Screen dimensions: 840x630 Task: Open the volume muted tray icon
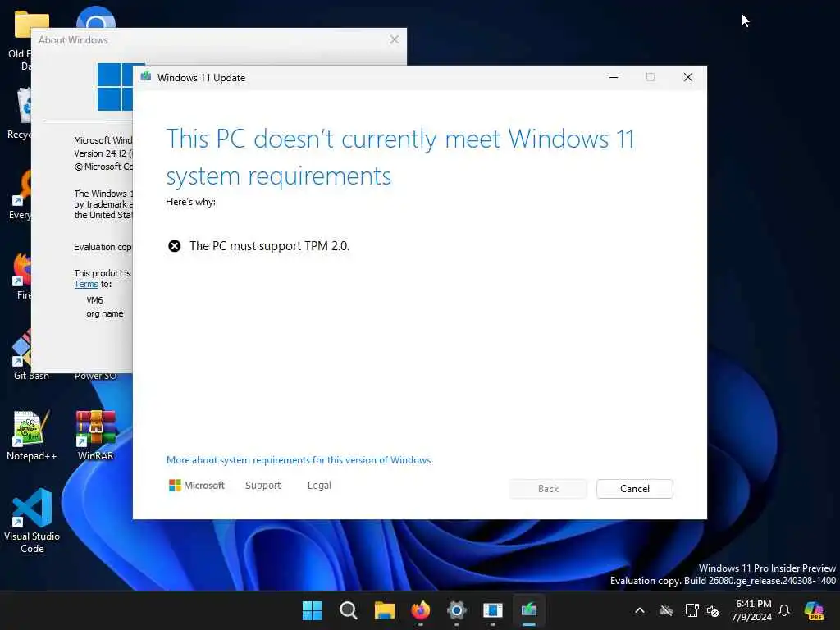click(x=713, y=610)
